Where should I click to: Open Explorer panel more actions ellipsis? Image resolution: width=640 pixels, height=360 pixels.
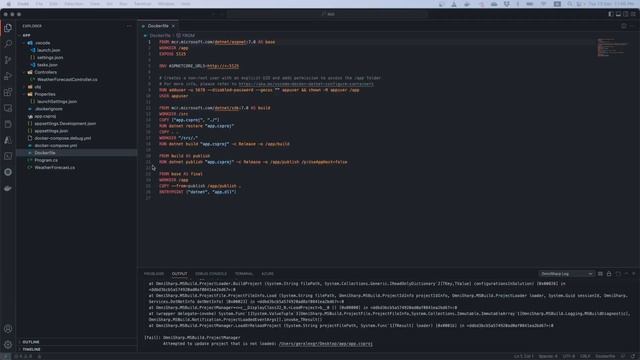pyautogui.click(x=129, y=26)
